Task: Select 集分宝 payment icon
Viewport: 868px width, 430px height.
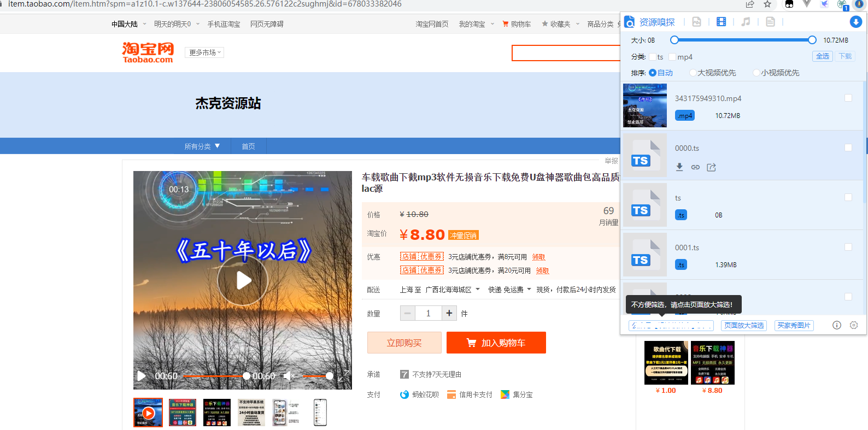Action: click(x=505, y=394)
